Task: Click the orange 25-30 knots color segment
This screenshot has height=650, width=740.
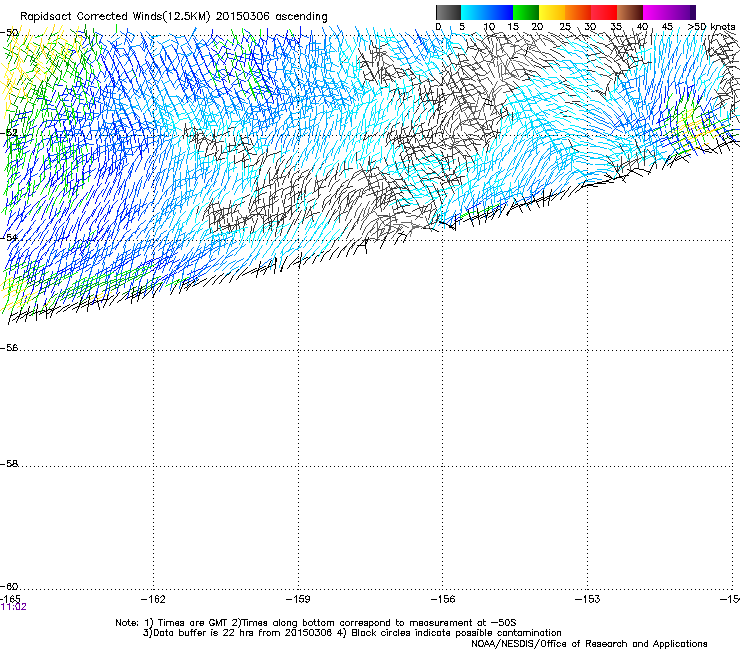Action: pyautogui.click(x=578, y=12)
